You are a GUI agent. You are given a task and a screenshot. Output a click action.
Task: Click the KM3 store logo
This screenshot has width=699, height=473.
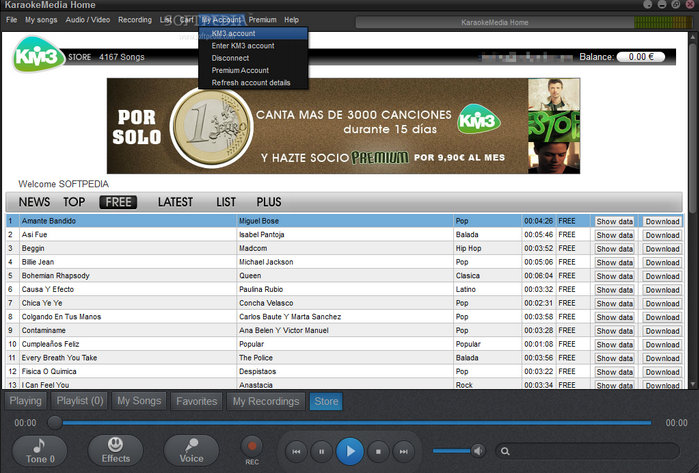tap(38, 55)
